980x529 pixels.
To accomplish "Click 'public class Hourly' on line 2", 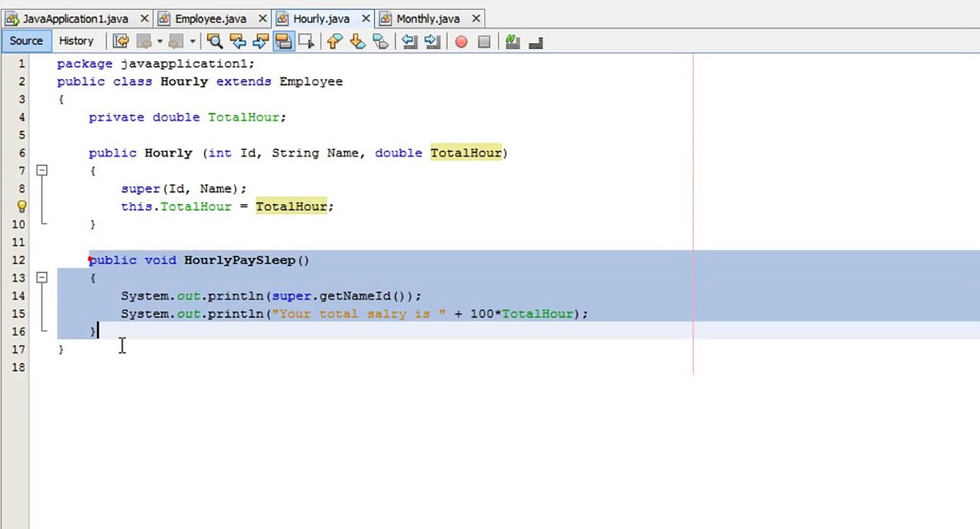I will [x=133, y=82].
